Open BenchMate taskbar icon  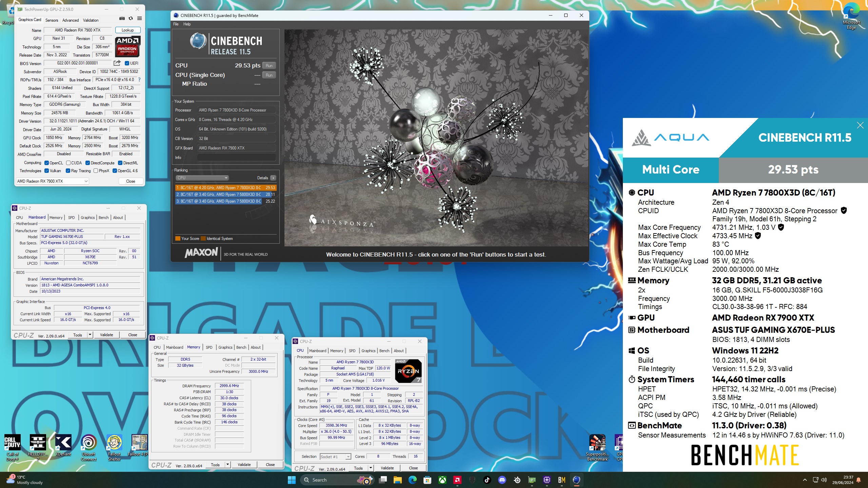pos(562,480)
